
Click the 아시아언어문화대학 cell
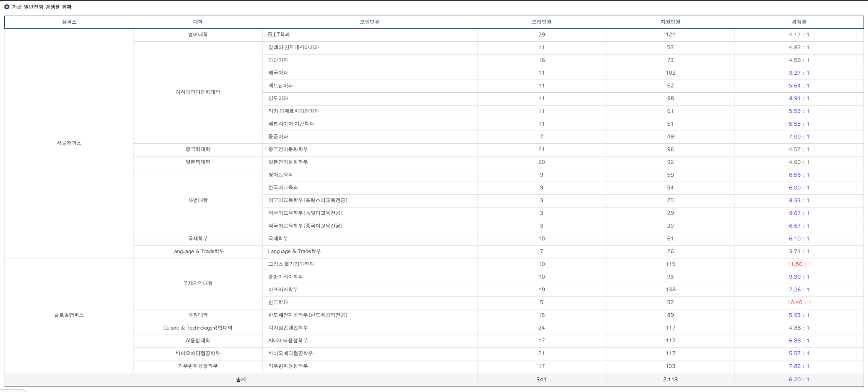(x=198, y=92)
